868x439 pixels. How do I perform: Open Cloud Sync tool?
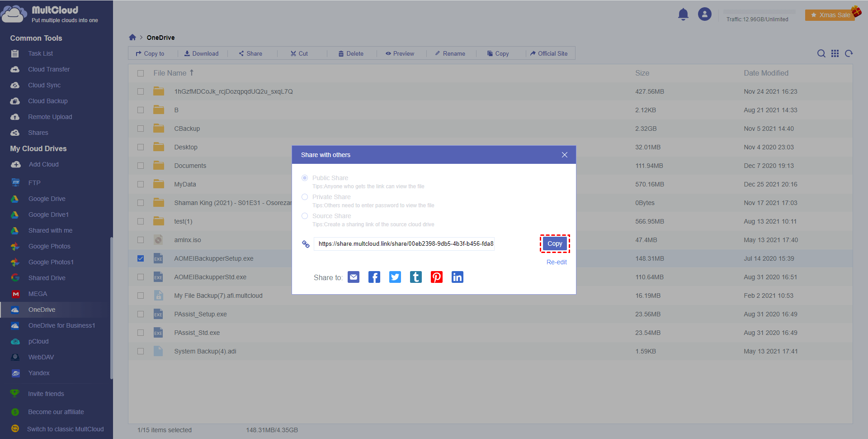click(44, 85)
